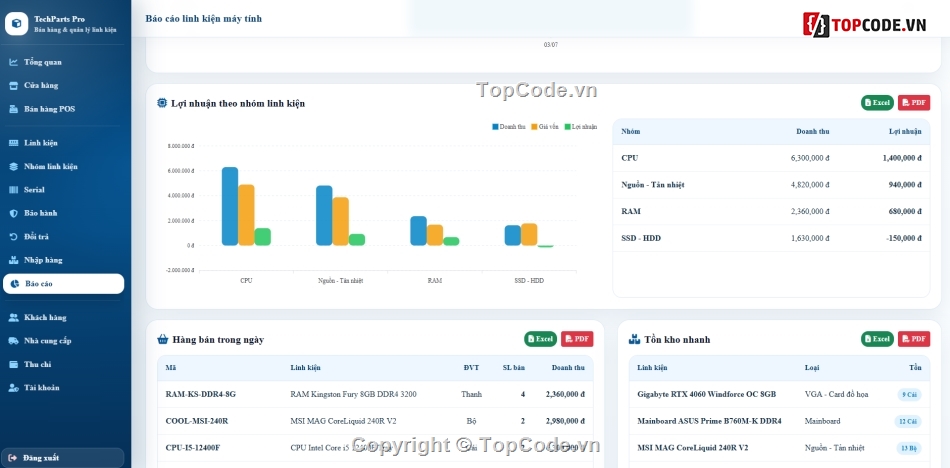Click the Đổi trả return arrow icon
This screenshot has height=468, width=950.
tap(13, 237)
